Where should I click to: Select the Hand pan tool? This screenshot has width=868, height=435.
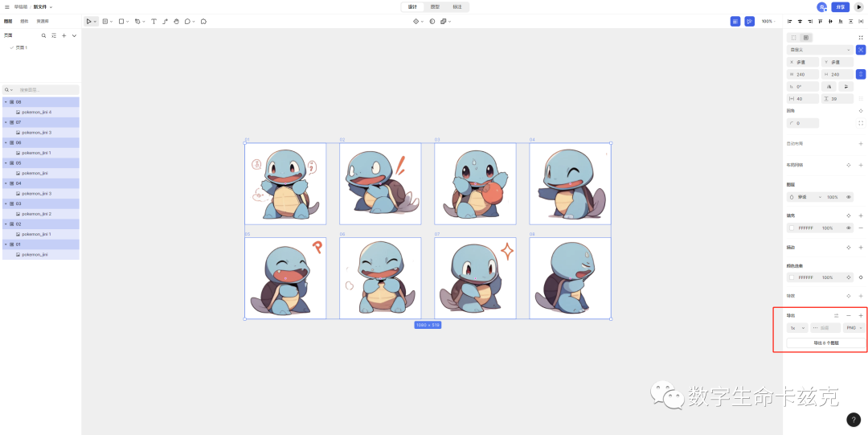tap(177, 22)
